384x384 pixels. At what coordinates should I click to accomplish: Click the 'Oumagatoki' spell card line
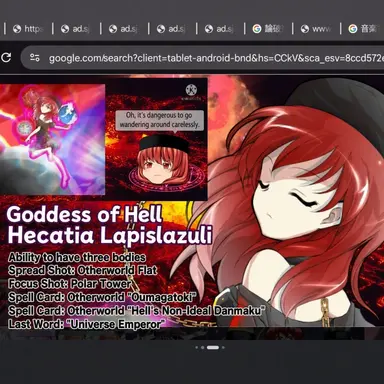102,297
